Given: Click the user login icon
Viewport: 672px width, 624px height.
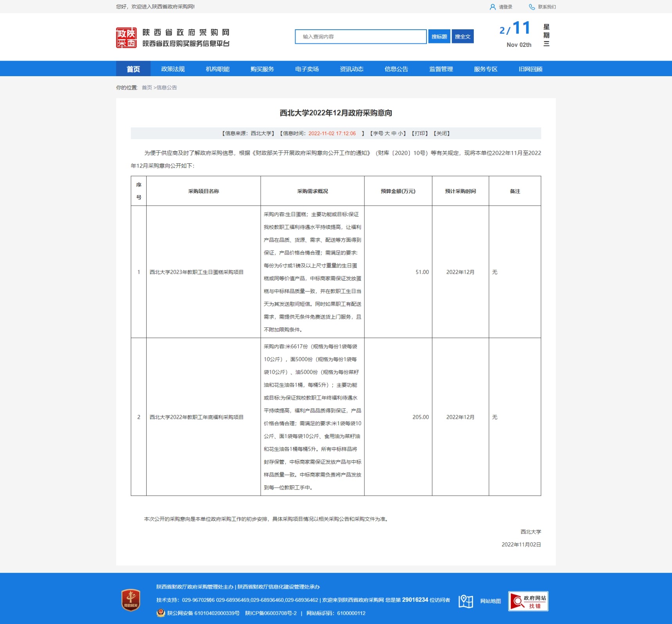Looking at the screenshot, I should pyautogui.click(x=493, y=7).
